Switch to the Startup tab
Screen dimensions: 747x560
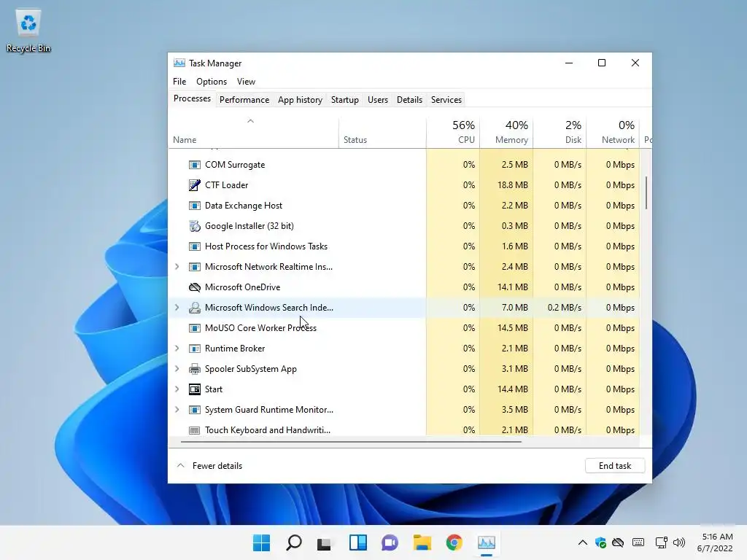coord(345,99)
